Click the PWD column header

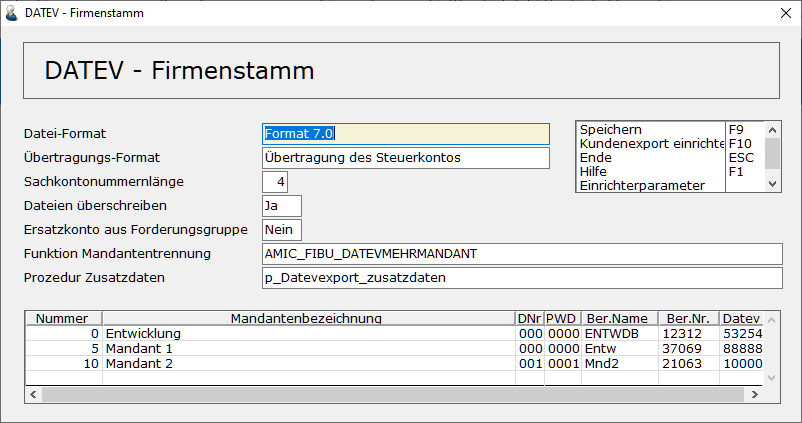pos(562,318)
